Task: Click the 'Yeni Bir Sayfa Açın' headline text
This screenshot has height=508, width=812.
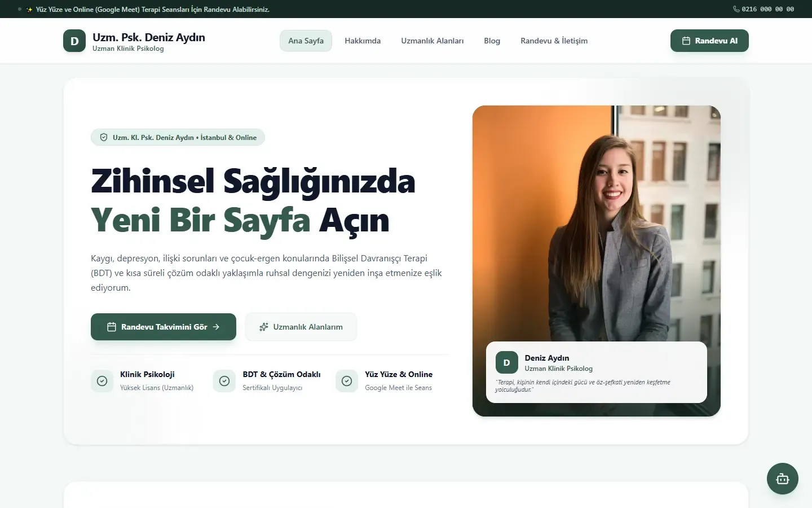Action: (240, 220)
